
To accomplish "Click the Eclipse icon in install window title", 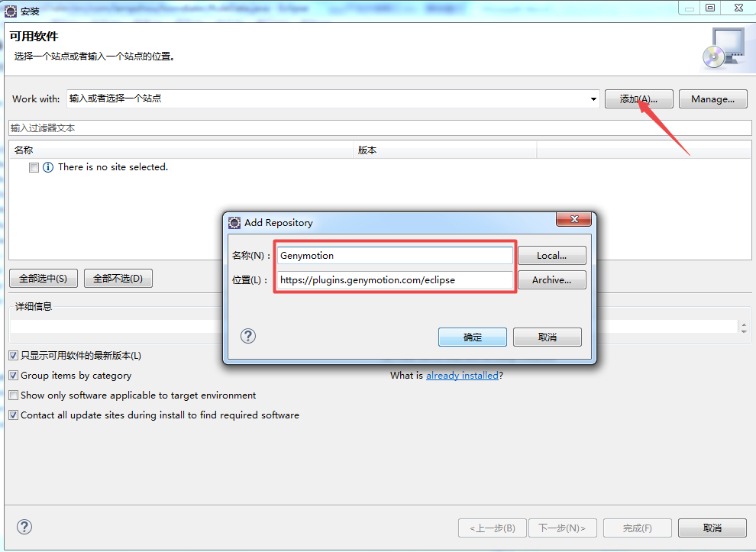I will [x=10, y=11].
